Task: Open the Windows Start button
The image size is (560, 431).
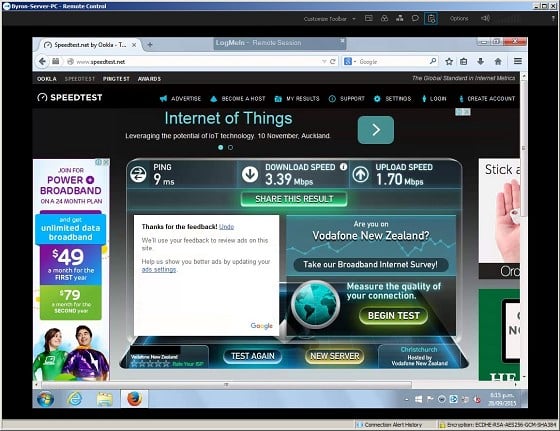Action: coord(45,399)
